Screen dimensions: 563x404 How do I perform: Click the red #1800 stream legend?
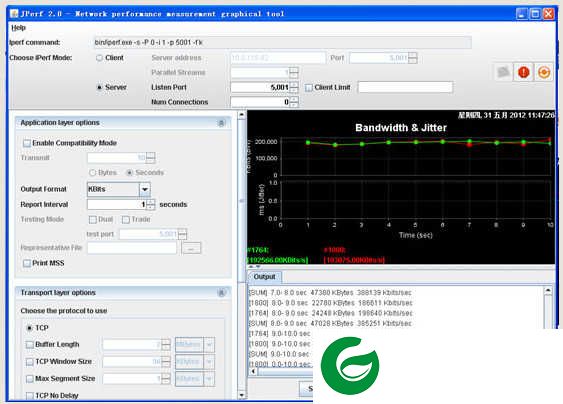(354, 255)
